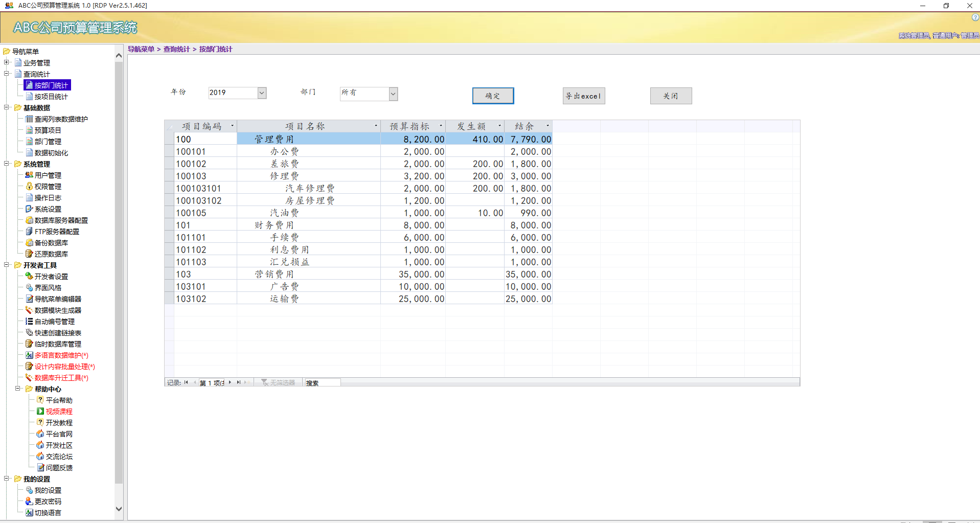Click the 还原数据库 icon
Image resolution: width=980 pixels, height=523 pixels.
tap(29, 254)
